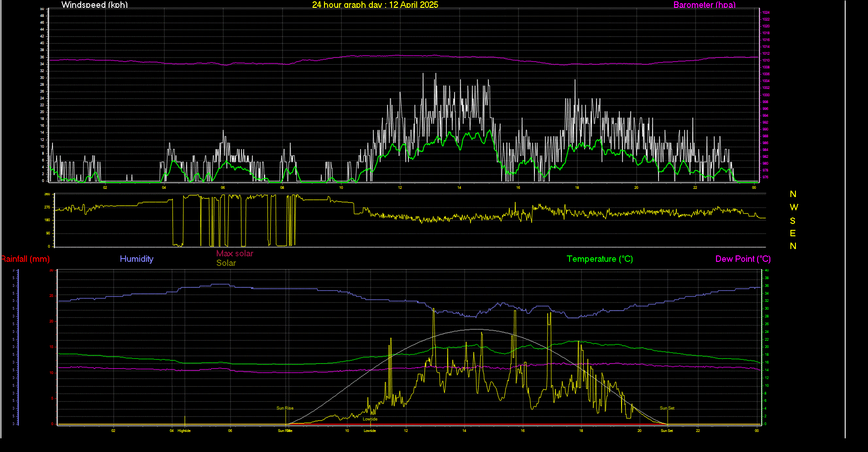Image resolution: width=868 pixels, height=452 pixels.
Task: Click the E compass direction letter
Action: click(793, 234)
